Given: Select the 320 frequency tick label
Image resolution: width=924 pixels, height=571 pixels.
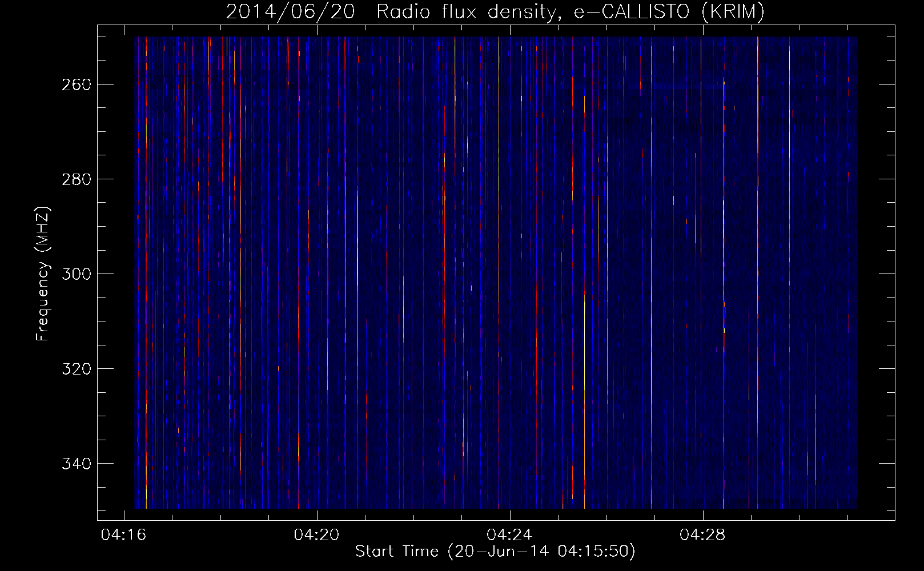Looking at the screenshot, I should (77, 369).
